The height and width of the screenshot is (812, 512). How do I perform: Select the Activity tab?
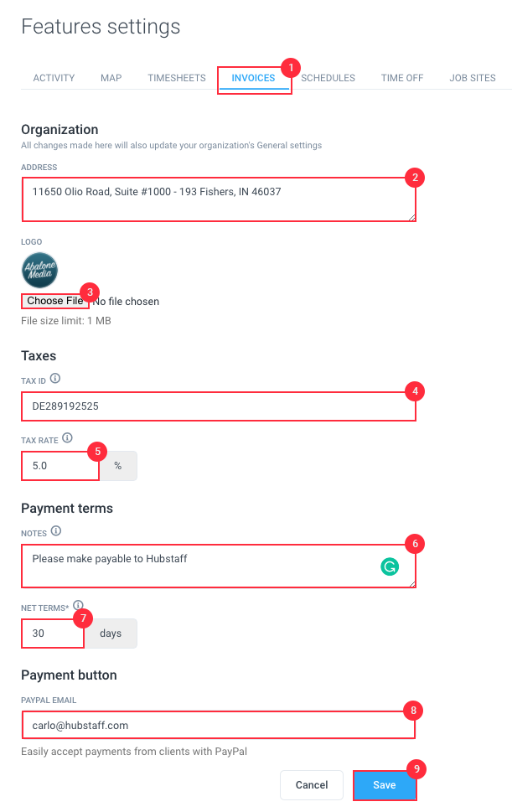[54, 78]
